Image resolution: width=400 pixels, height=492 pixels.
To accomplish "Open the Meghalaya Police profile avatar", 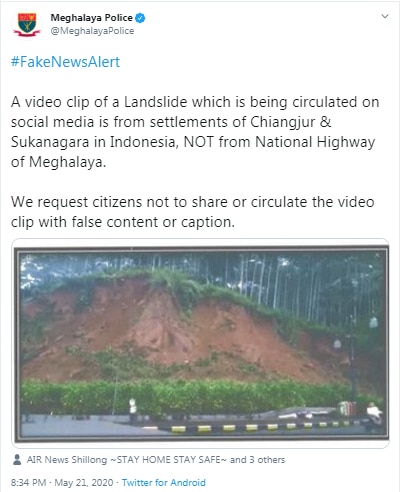I will pyautogui.click(x=27, y=24).
